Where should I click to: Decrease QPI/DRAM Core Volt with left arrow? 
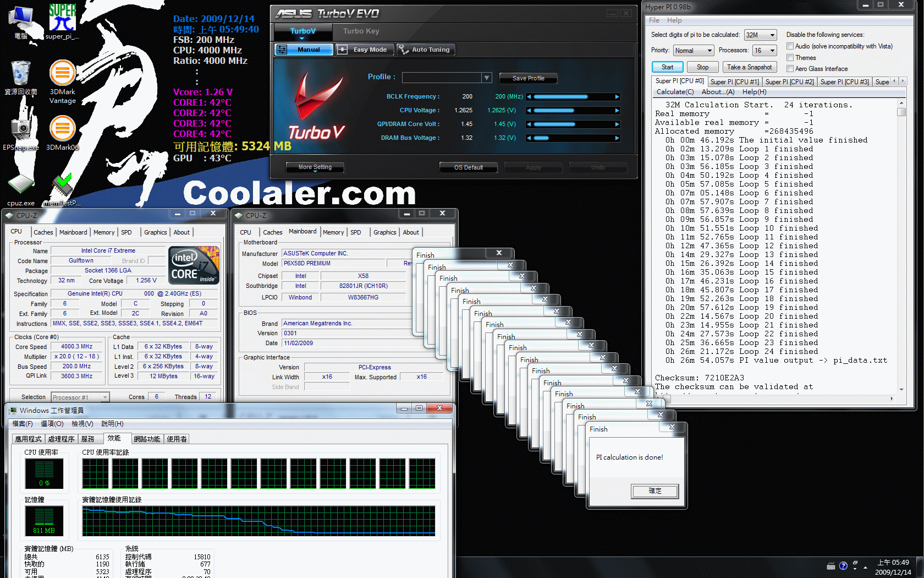529,124
